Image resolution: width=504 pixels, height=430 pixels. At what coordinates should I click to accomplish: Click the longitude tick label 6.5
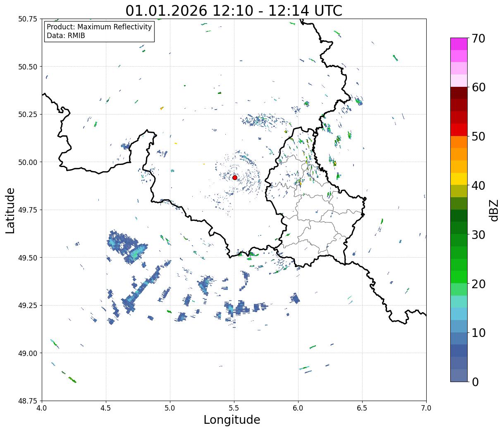pyautogui.click(x=362, y=408)
